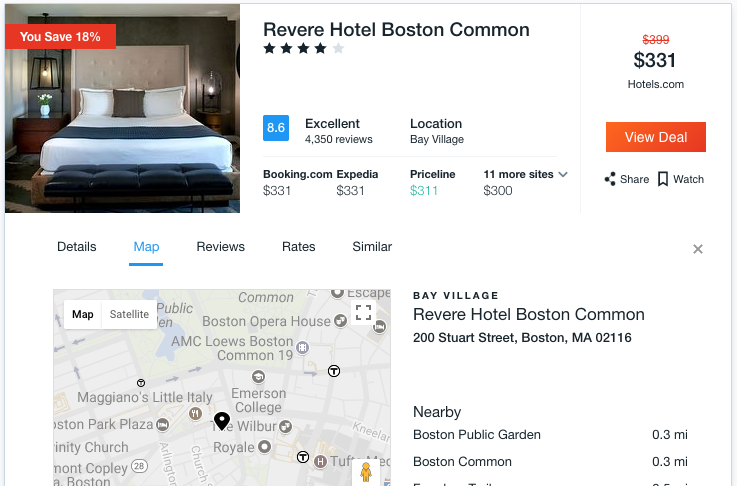Select the Map view toggle

coord(83,314)
